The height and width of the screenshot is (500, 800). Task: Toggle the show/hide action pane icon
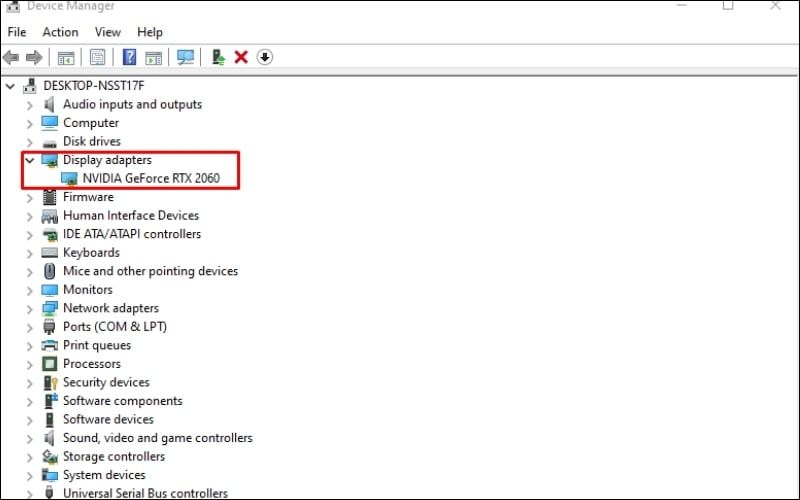pyautogui.click(x=154, y=58)
